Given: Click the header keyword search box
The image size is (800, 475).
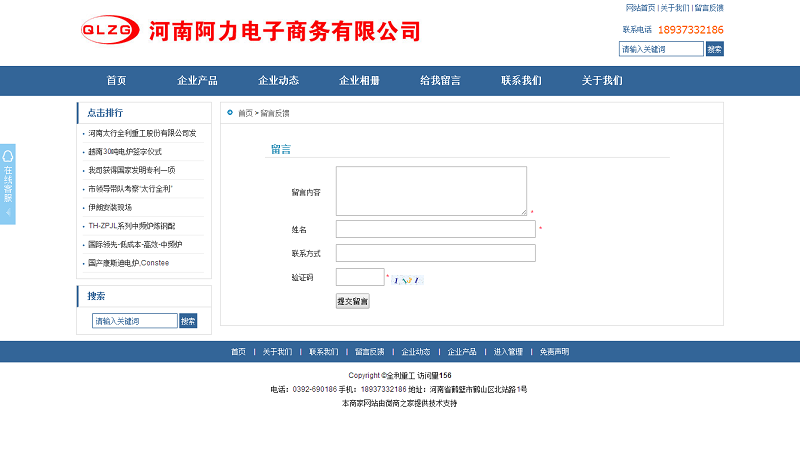Looking at the screenshot, I should click(x=661, y=49).
